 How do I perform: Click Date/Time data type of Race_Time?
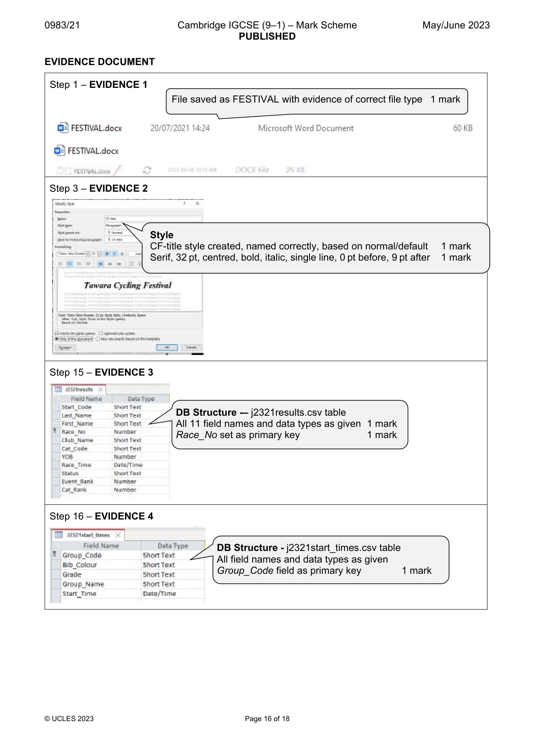click(128, 465)
